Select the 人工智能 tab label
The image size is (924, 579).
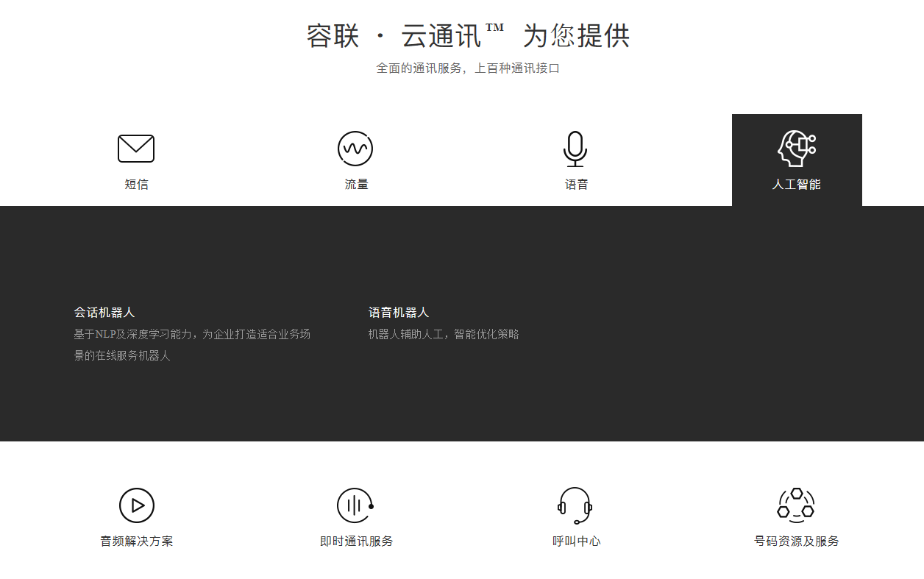(x=796, y=184)
